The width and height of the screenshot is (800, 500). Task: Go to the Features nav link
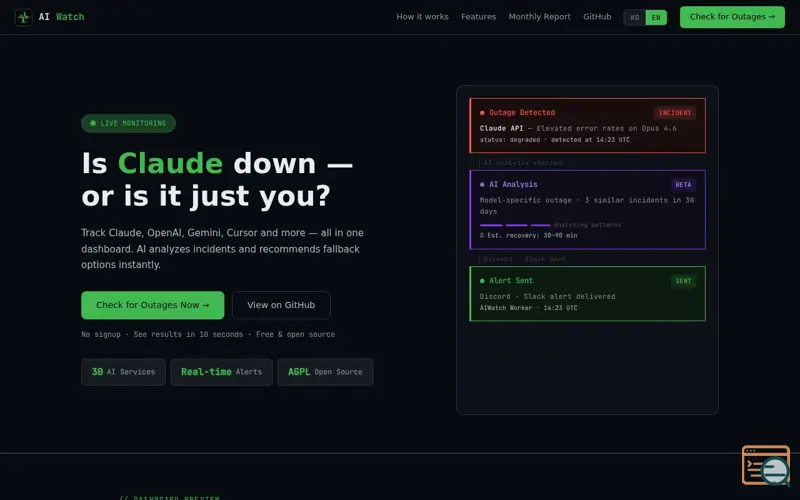tap(479, 17)
